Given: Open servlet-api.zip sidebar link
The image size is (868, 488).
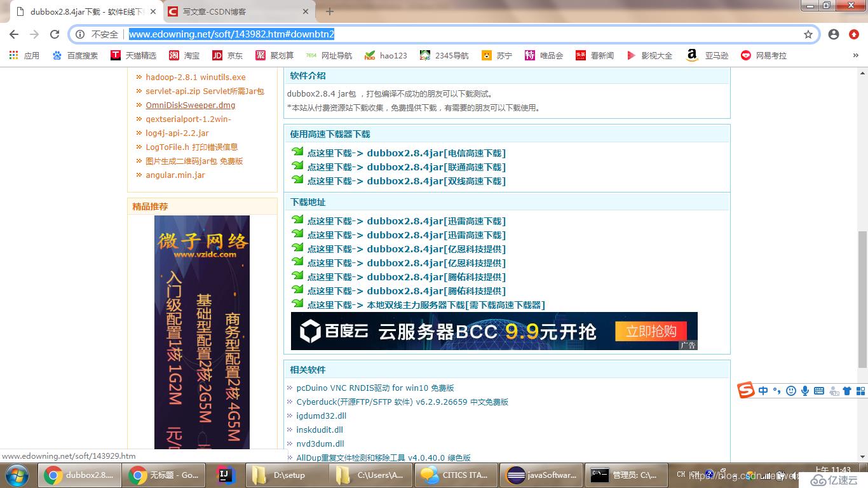Looking at the screenshot, I should pyautogui.click(x=205, y=91).
